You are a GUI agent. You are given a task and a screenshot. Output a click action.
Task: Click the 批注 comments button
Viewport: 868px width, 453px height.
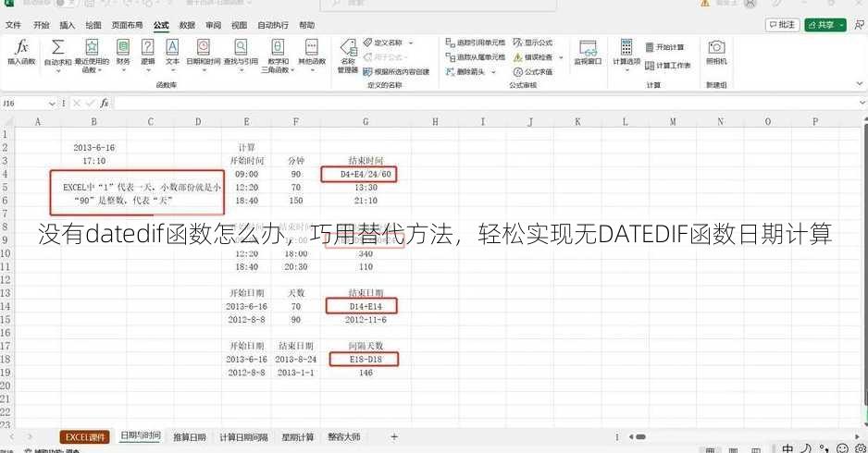782,25
